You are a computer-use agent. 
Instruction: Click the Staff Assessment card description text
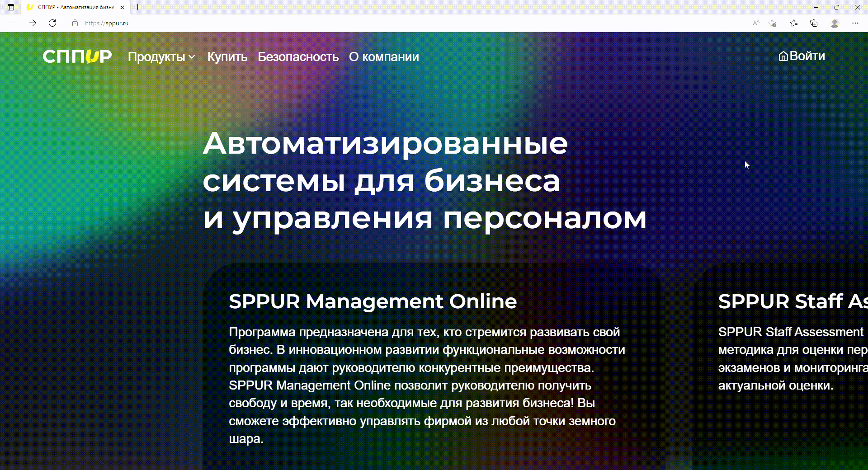(x=793, y=359)
